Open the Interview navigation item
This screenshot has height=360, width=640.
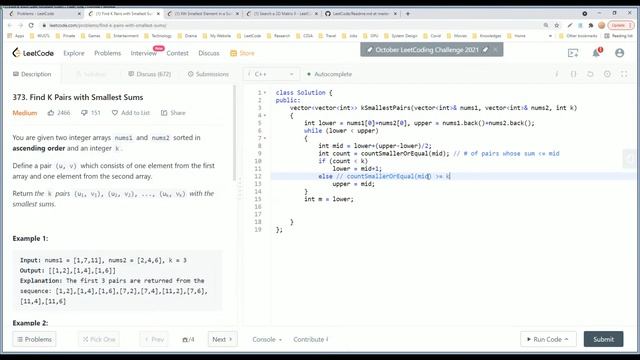(143, 53)
